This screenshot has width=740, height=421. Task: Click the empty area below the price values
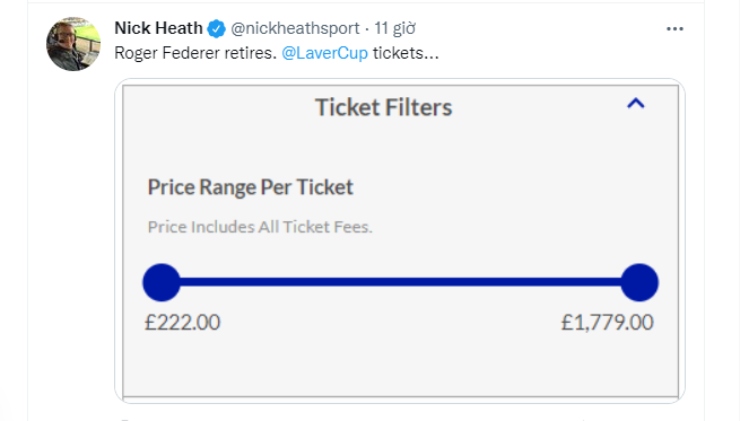400,366
